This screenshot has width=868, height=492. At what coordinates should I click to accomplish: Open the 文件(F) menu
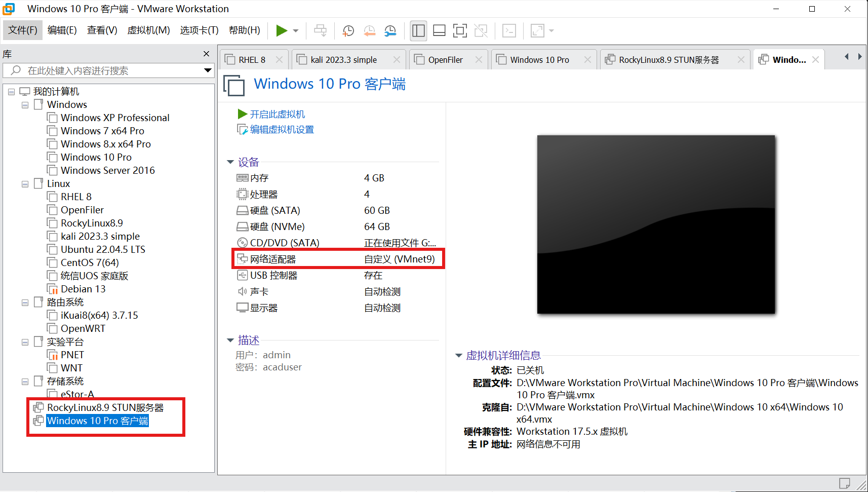click(23, 30)
